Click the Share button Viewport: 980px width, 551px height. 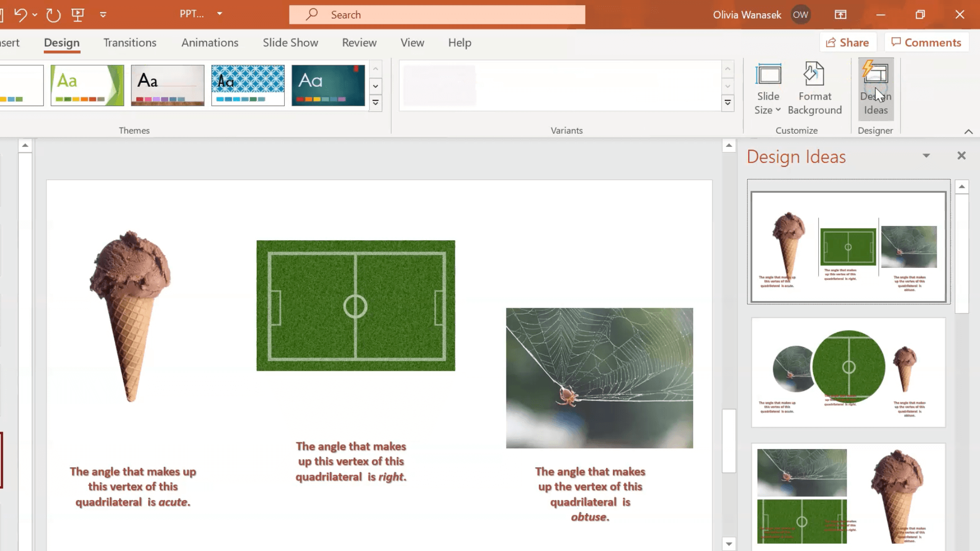point(847,42)
